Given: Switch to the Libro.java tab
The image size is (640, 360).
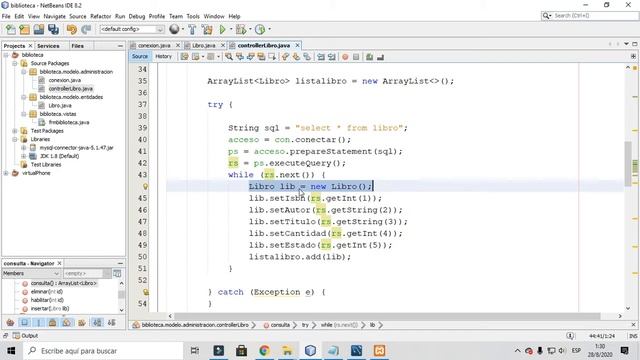Looking at the screenshot, I should pyautogui.click(x=203, y=45).
